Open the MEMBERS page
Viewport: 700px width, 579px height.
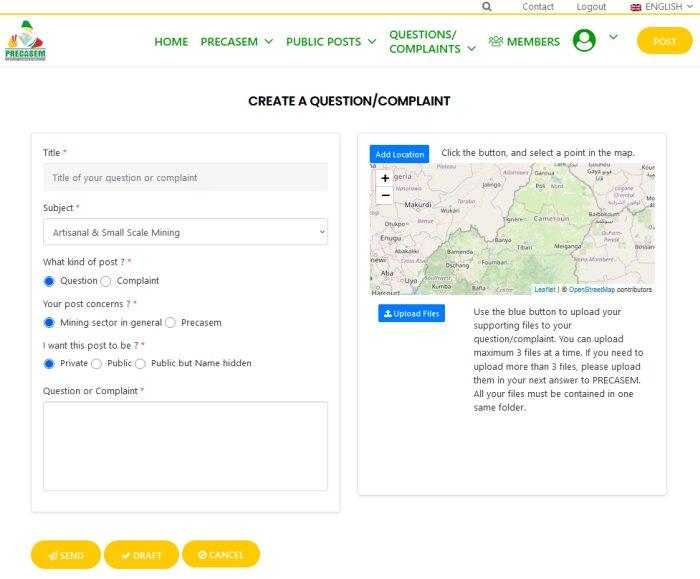pyautogui.click(x=524, y=42)
